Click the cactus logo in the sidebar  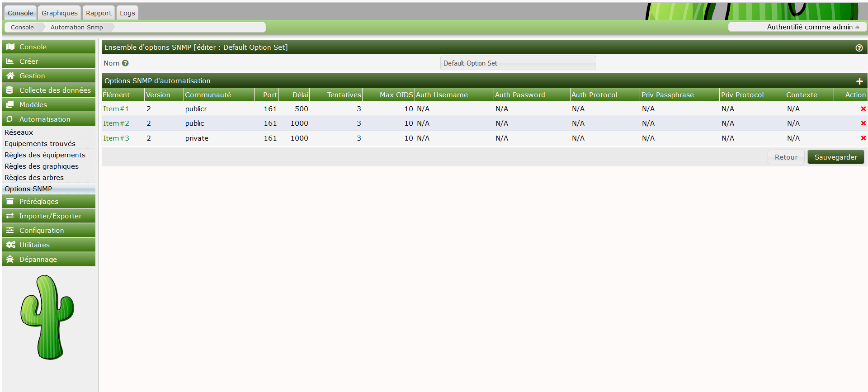47,317
